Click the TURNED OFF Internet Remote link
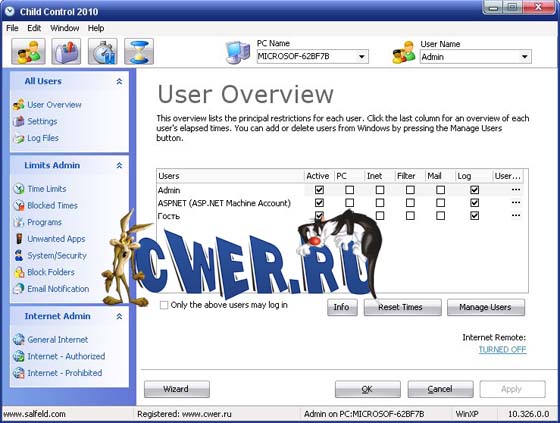 pos(502,349)
